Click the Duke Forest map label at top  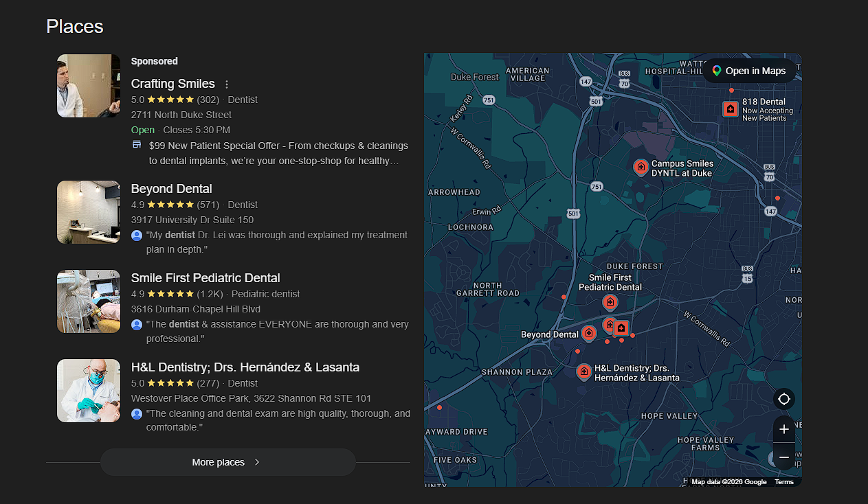click(475, 78)
